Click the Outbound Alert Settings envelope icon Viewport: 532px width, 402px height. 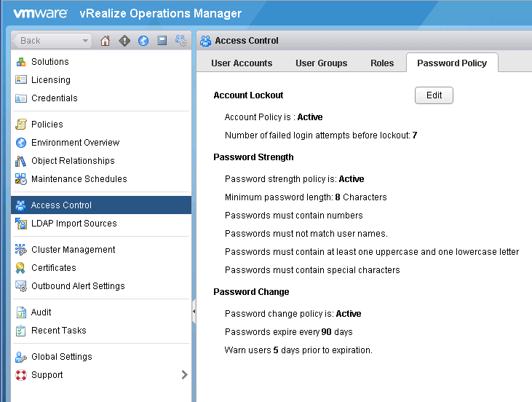click(x=21, y=286)
